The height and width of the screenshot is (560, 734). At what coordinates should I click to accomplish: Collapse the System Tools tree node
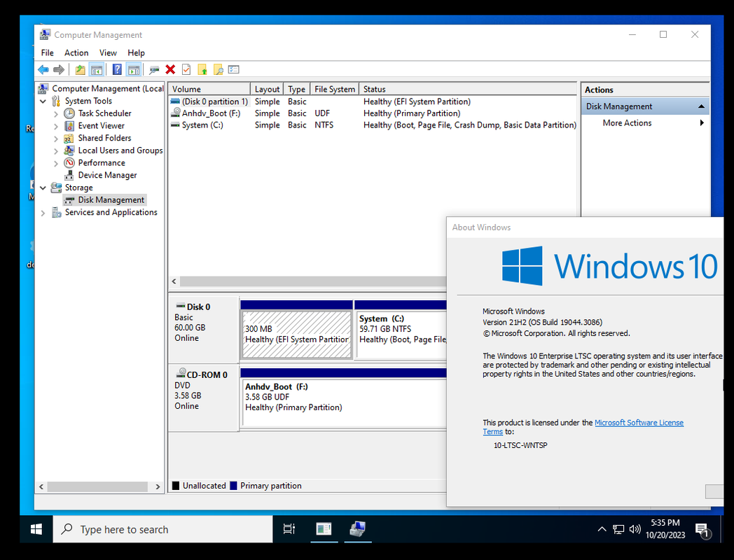[43, 101]
